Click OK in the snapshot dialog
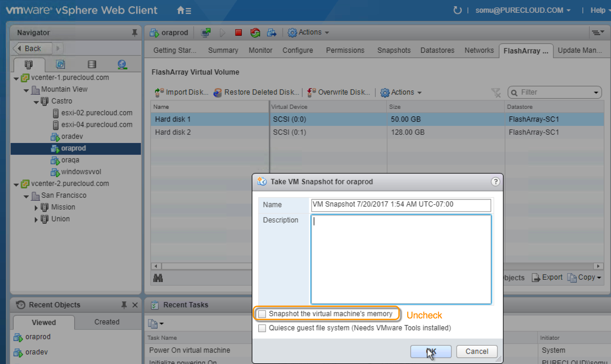The width and height of the screenshot is (611, 364). click(431, 352)
